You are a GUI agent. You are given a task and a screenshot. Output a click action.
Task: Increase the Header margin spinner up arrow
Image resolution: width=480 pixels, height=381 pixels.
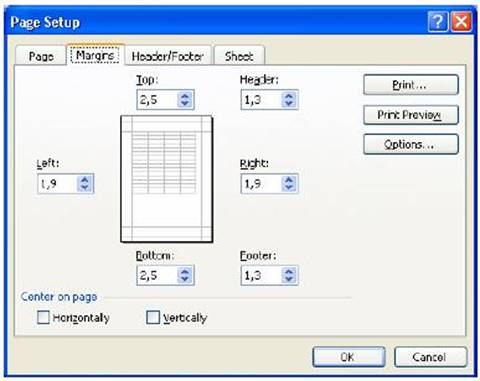click(x=289, y=96)
